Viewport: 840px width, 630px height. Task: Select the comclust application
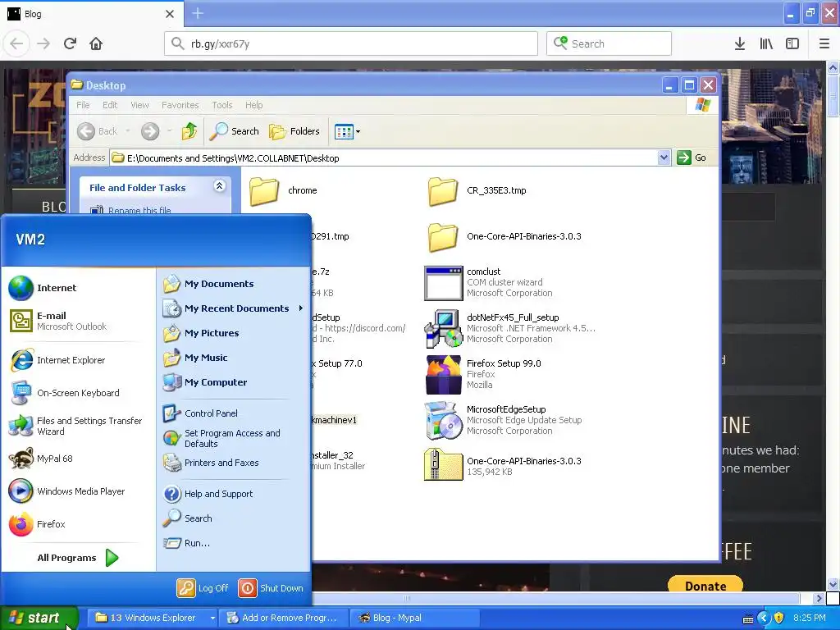(x=489, y=282)
